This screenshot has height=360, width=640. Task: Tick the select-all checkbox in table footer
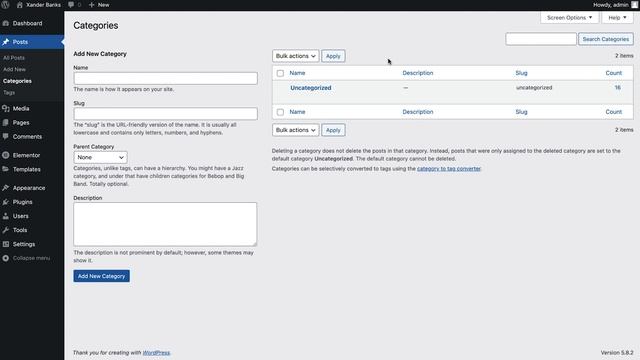tap(280, 112)
